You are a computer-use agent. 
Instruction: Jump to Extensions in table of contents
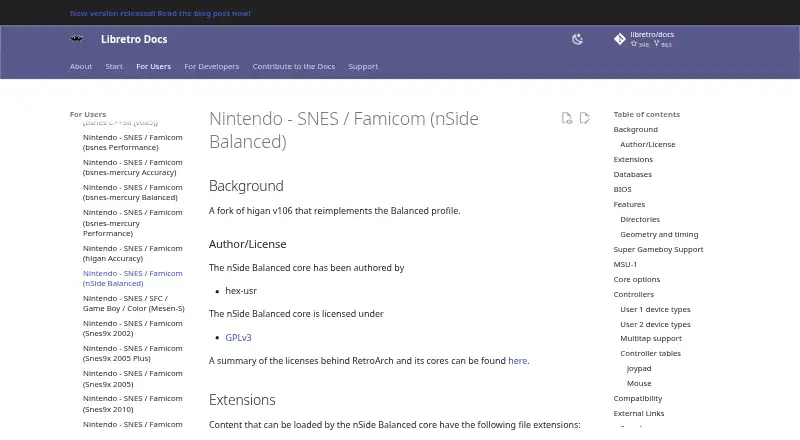633,159
